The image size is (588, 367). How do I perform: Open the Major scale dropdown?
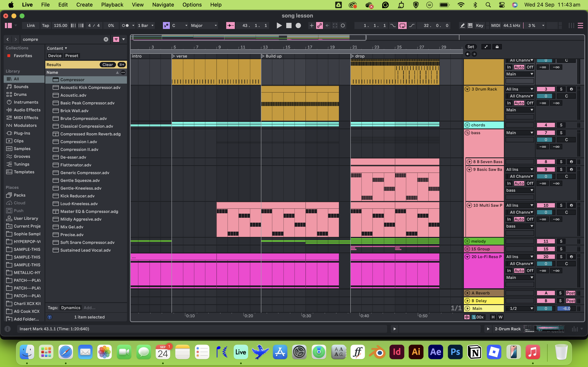coord(204,25)
